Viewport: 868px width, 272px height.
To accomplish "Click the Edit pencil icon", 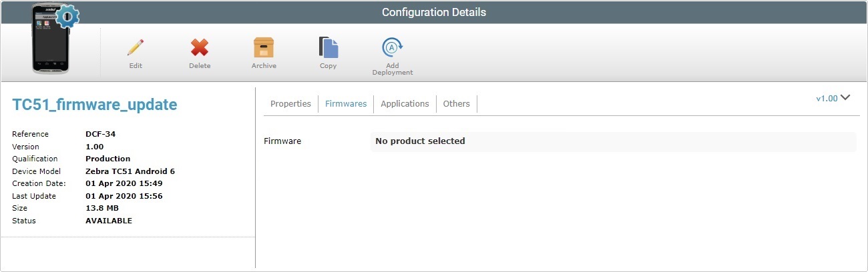I will [x=136, y=48].
